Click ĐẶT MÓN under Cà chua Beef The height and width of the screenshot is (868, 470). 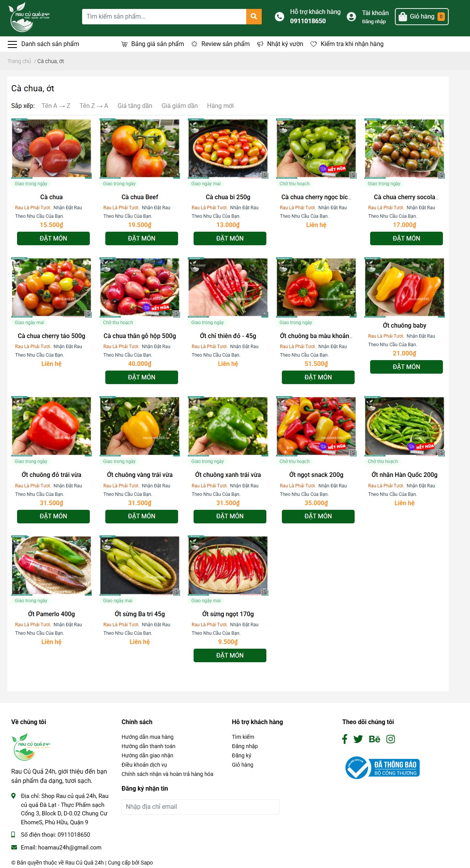point(142,238)
